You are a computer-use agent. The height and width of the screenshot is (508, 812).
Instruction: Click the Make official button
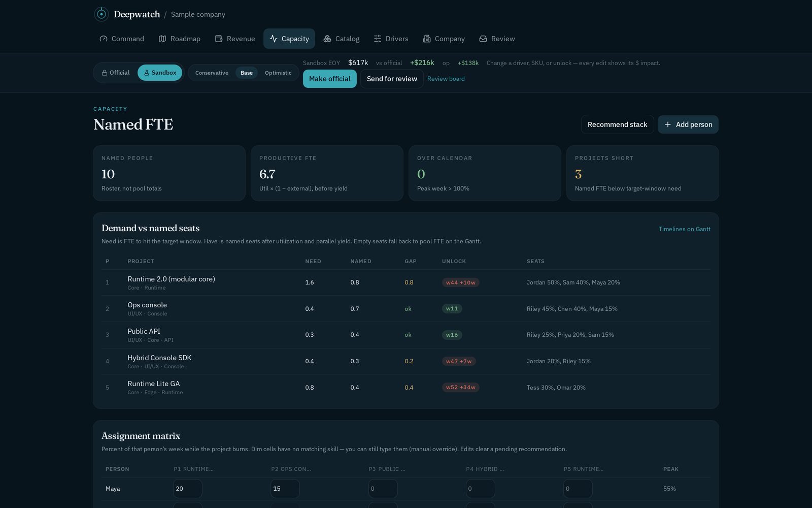pyautogui.click(x=330, y=79)
